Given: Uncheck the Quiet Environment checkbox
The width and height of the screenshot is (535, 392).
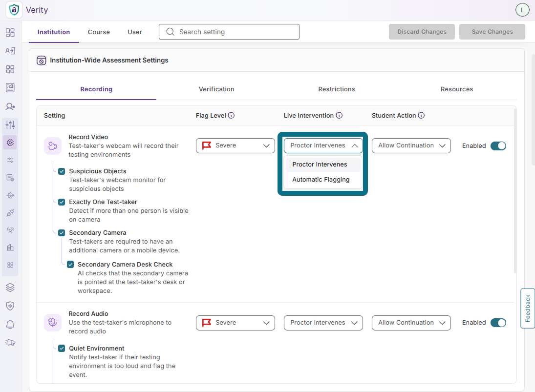Looking at the screenshot, I should [x=62, y=349].
